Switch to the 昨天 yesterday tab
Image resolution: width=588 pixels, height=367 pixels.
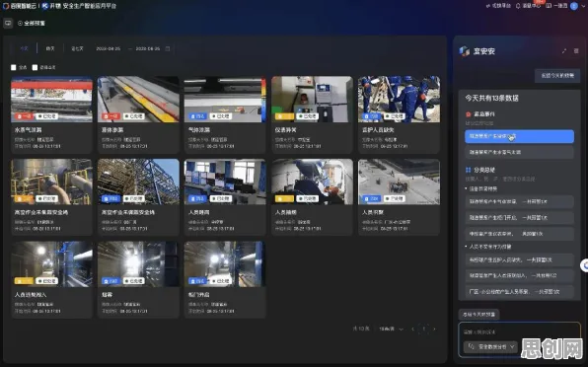click(x=50, y=48)
